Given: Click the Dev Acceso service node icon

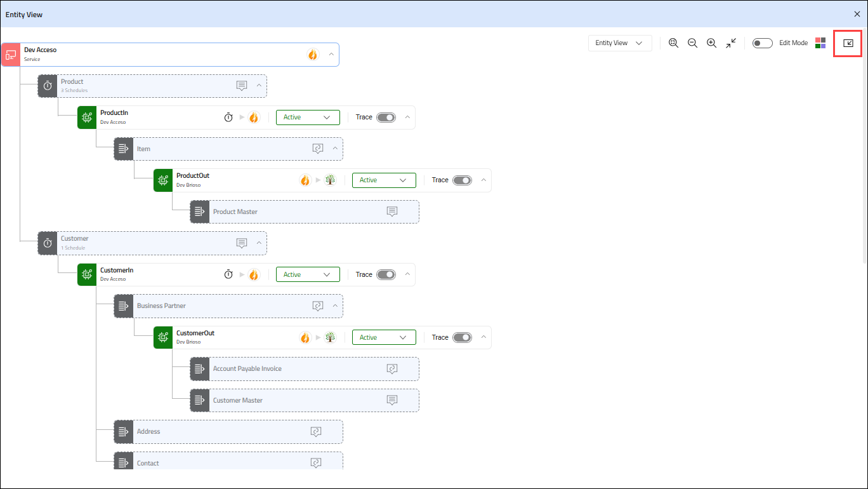Looking at the screenshot, I should pos(11,55).
